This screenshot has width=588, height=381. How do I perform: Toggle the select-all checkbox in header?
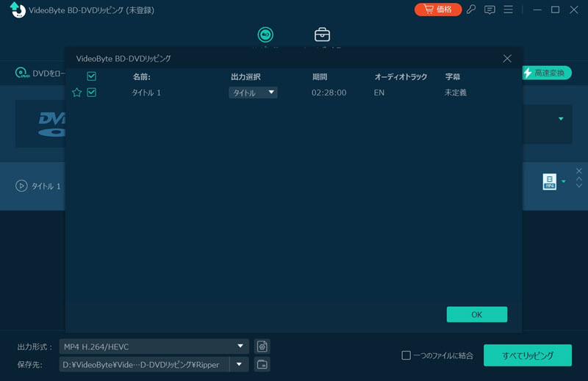(91, 76)
